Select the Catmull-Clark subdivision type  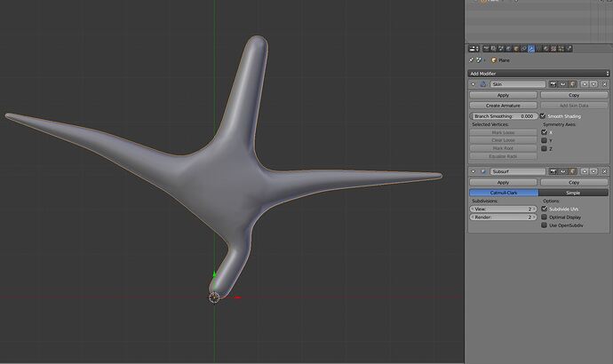pyautogui.click(x=504, y=193)
